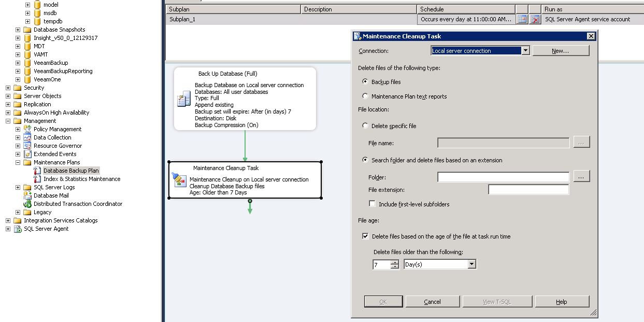The image size is (644, 322).
Task: Select the Back Up Database (Full) task box
Action: pyautogui.click(x=245, y=99)
